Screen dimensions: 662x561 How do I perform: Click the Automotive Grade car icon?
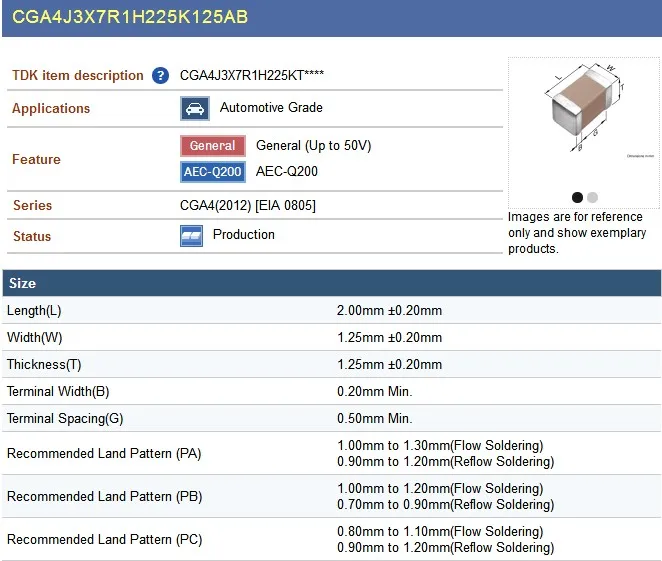pyautogui.click(x=195, y=108)
